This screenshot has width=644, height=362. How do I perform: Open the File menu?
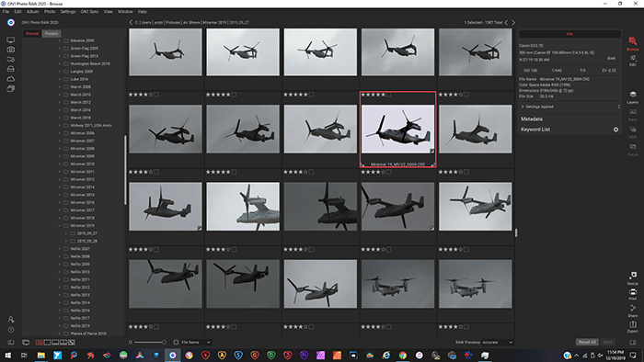pos(6,11)
